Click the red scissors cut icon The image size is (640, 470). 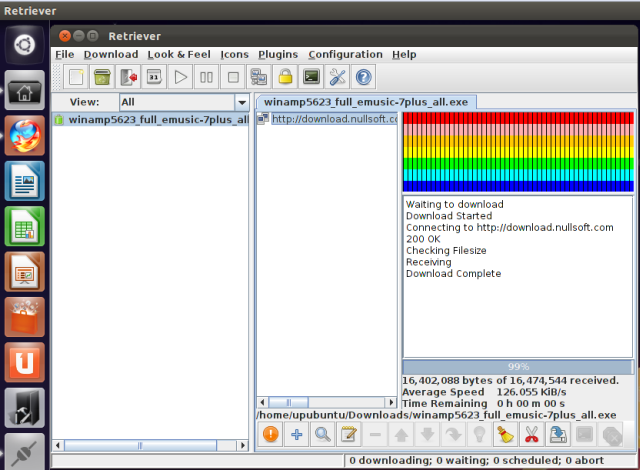[532, 434]
